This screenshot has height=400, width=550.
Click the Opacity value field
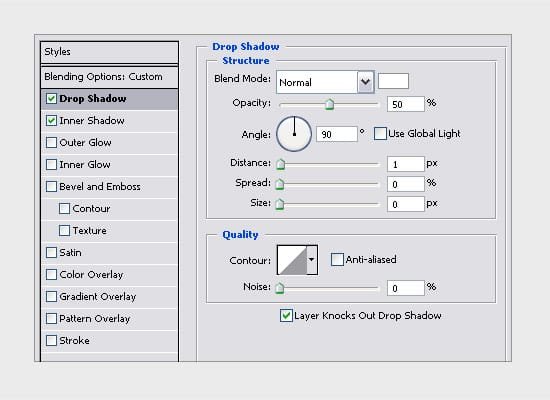[x=405, y=104]
